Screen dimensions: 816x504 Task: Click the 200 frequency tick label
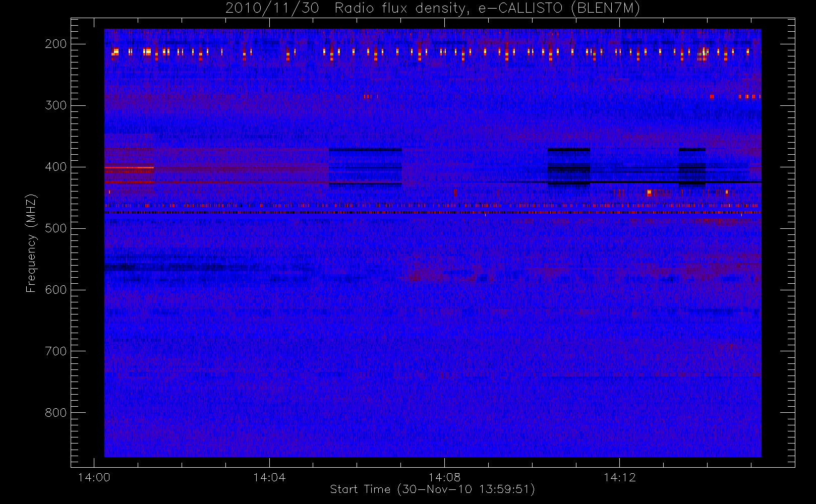point(55,44)
